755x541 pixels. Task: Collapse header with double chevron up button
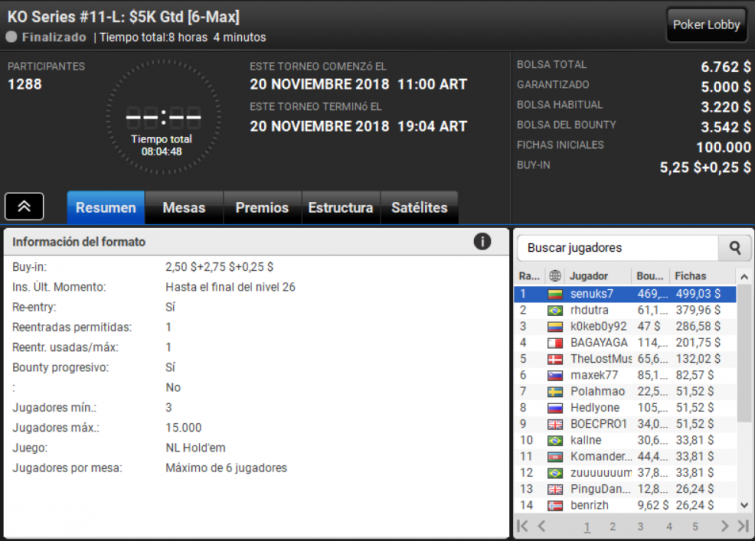24,206
